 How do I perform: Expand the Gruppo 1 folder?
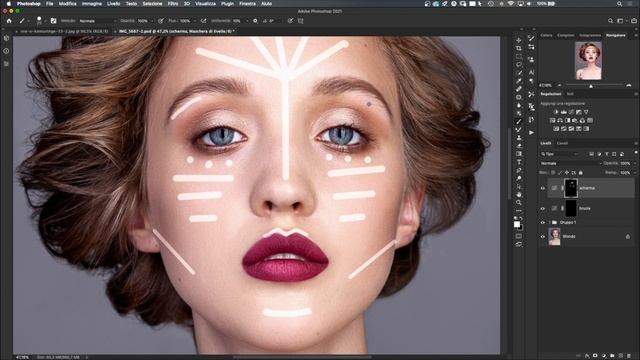pyautogui.click(x=549, y=222)
